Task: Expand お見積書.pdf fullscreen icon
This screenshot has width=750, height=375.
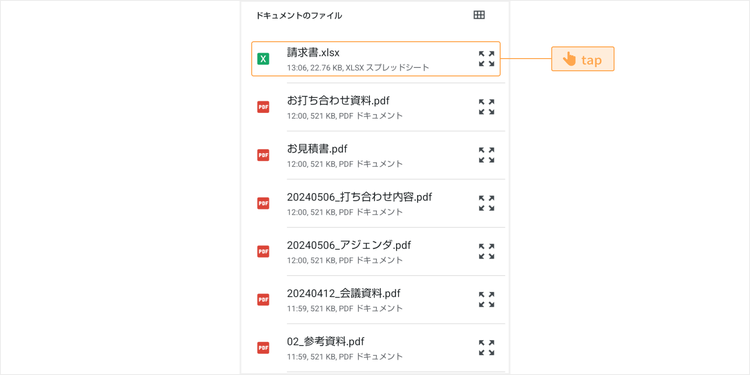Action: [x=486, y=155]
